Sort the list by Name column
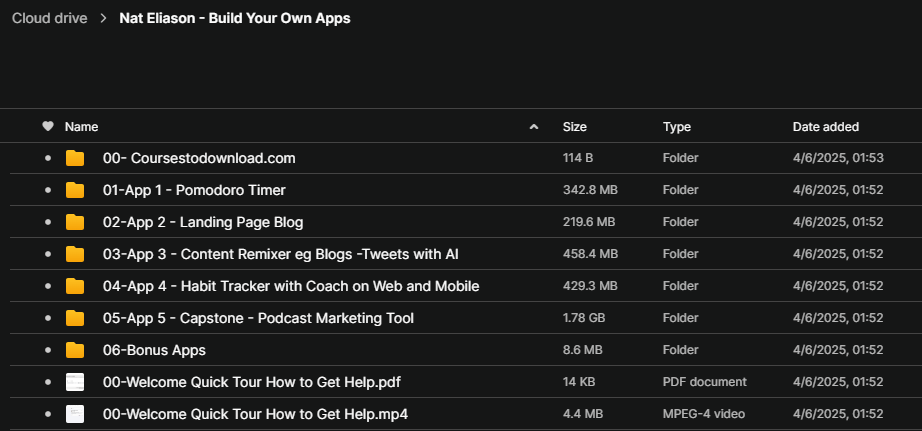The image size is (922, 431). pos(81,126)
